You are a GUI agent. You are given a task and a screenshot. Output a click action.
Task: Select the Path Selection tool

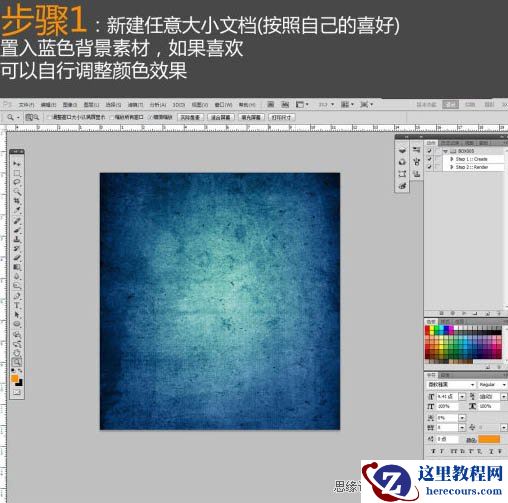pos(17,315)
